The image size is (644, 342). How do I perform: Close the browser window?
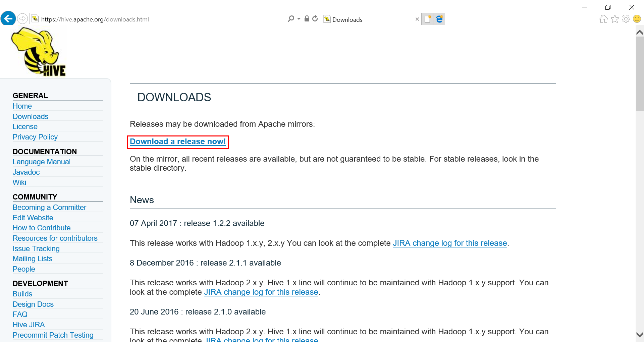[x=632, y=7]
